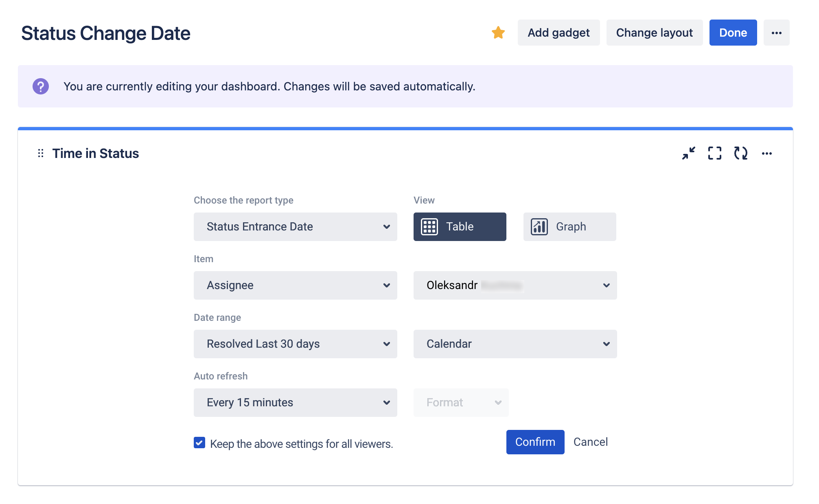Minimize the Time in Status gadget

(689, 153)
